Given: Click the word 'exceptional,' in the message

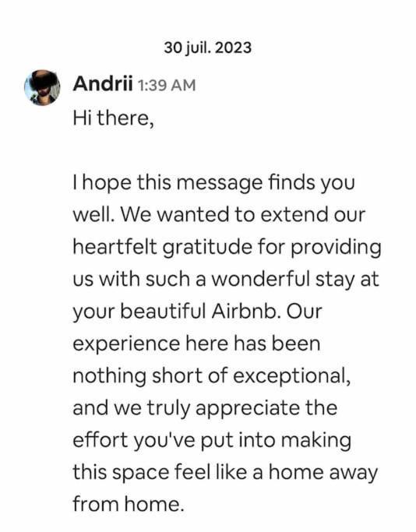Looking at the screenshot, I should tap(292, 377).
